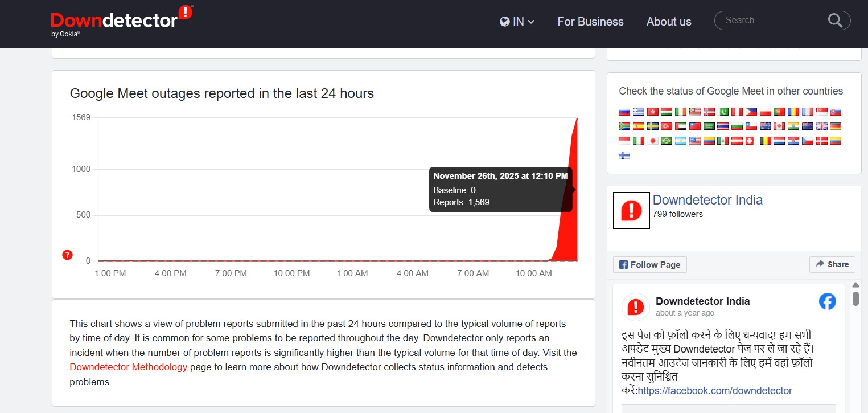This screenshot has width=868, height=413.
Task: Select the Japan flag
Action: (653, 141)
